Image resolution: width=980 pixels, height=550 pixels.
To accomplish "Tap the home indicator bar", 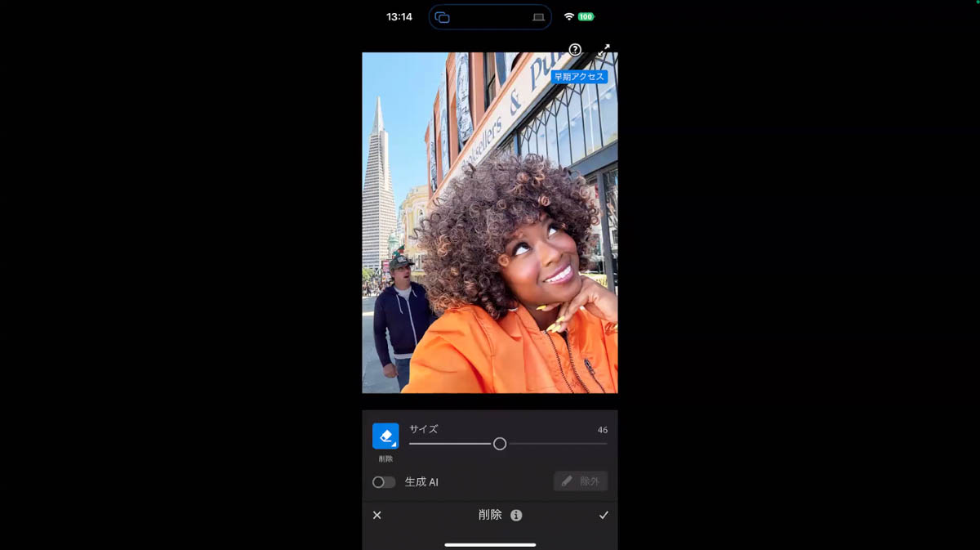I will pyautogui.click(x=490, y=544).
